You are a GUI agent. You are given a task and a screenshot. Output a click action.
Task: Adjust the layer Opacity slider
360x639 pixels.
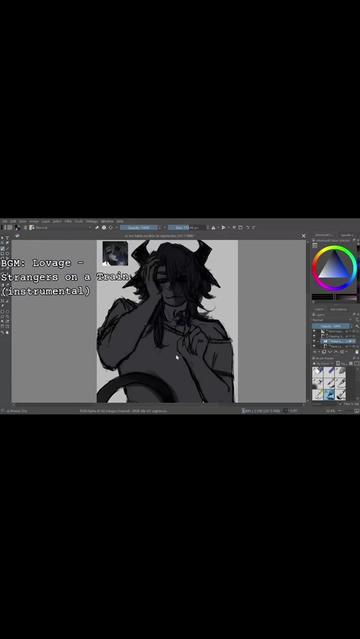point(332,326)
